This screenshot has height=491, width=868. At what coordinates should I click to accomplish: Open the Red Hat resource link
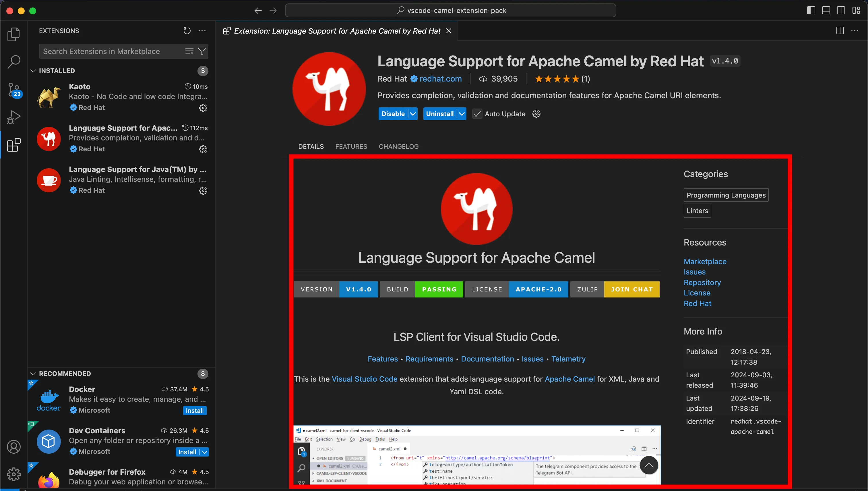(x=697, y=303)
